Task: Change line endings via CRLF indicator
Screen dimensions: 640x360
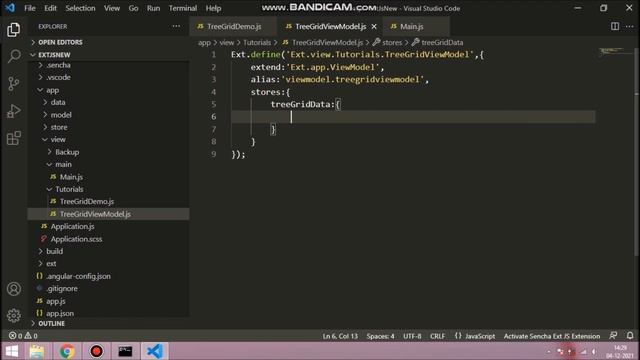Action: (437, 336)
